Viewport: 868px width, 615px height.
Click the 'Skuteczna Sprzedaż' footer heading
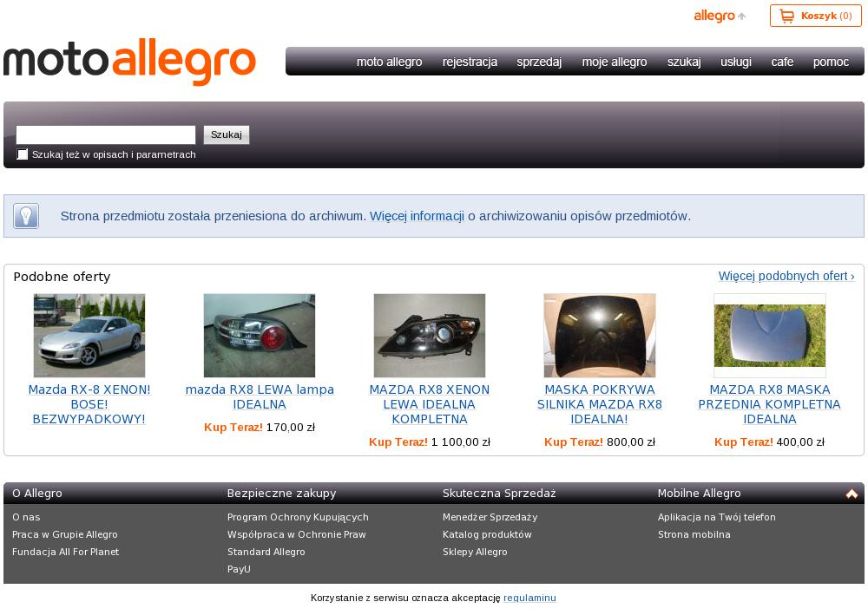point(499,494)
